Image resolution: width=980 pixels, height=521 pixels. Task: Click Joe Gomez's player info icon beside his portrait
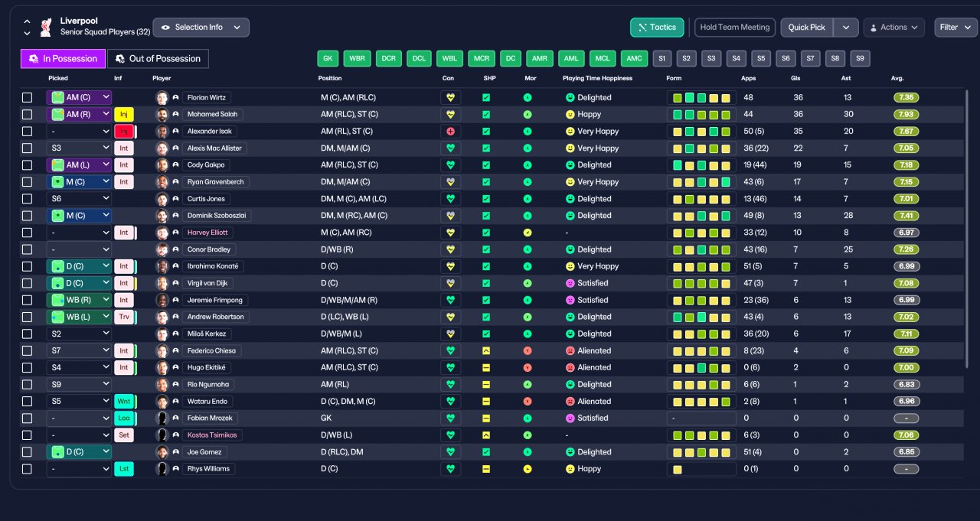pyautogui.click(x=175, y=452)
